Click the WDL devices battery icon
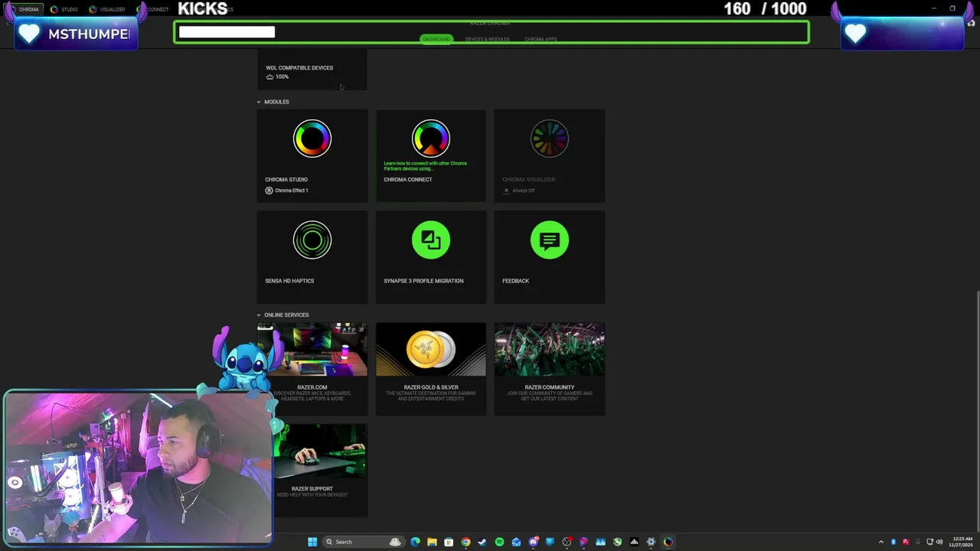The image size is (980, 551). pyautogui.click(x=269, y=77)
